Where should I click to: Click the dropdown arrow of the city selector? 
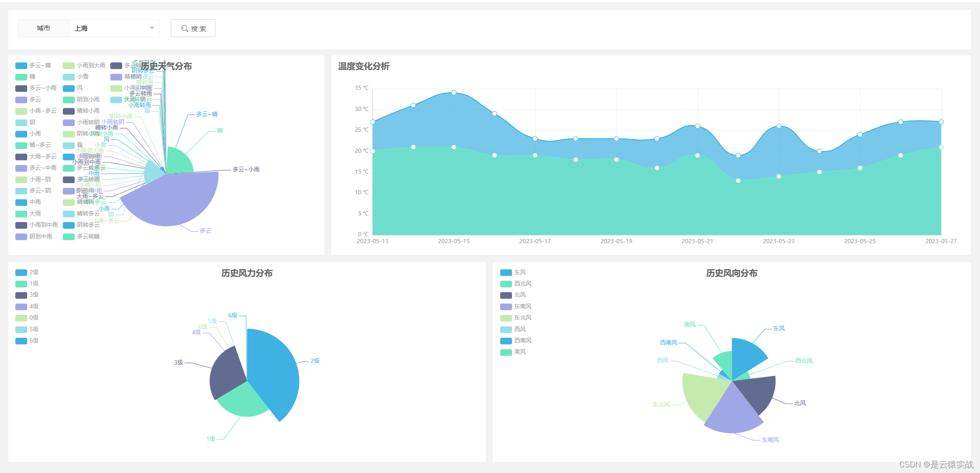(152, 28)
